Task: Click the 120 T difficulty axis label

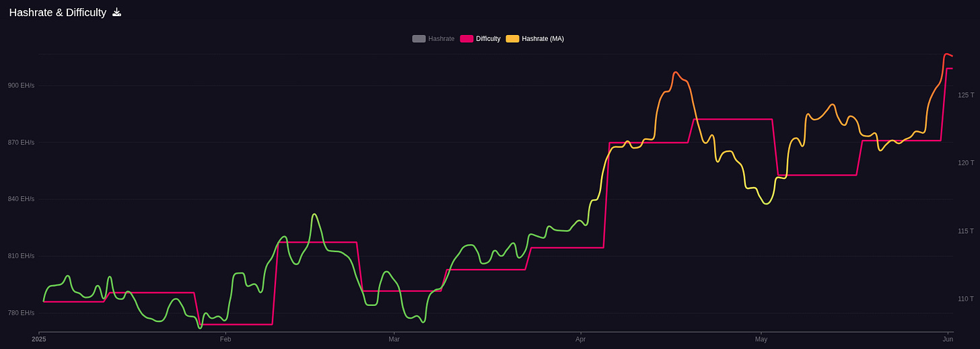Action: pos(966,163)
